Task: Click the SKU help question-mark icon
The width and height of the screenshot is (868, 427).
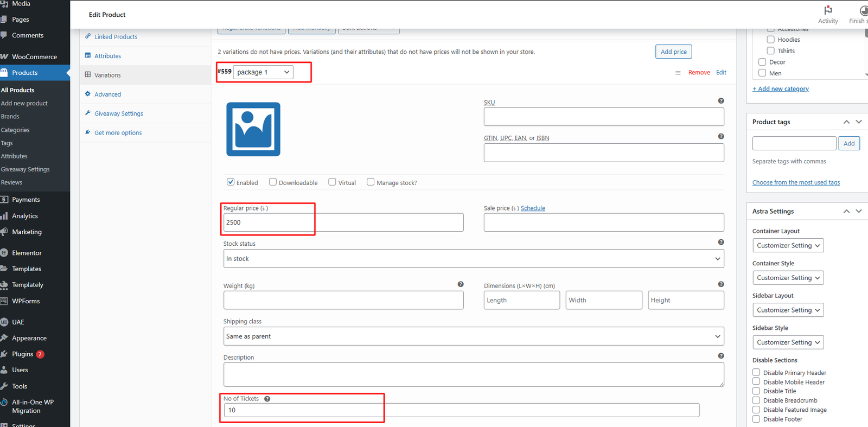Action: pyautogui.click(x=720, y=101)
